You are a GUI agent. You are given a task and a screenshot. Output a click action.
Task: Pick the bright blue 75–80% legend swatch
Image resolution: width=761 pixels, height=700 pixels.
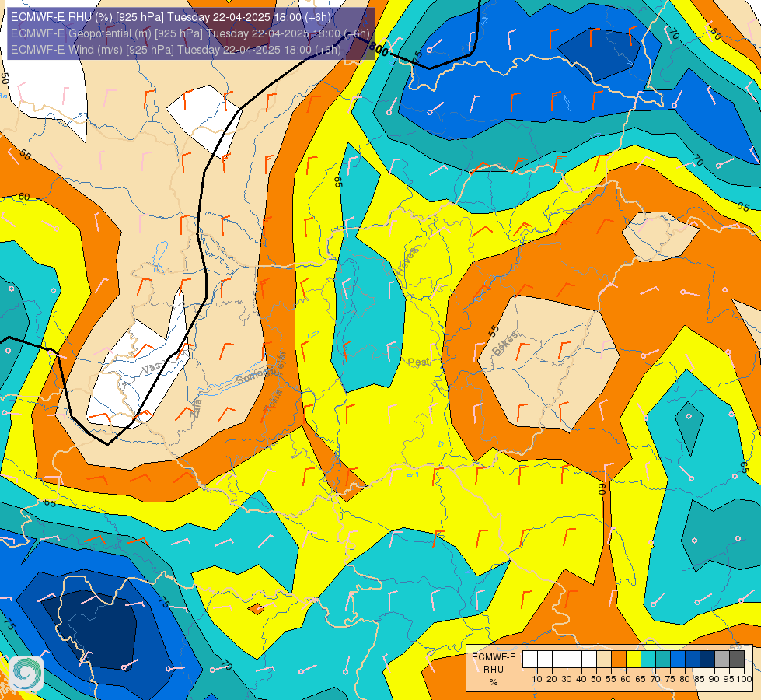pos(678,659)
